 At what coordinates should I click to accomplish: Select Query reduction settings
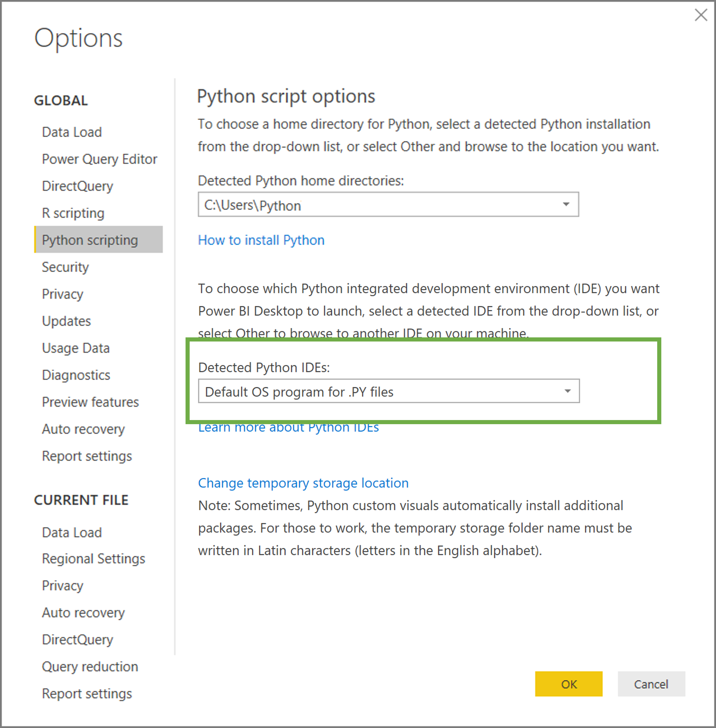tap(90, 667)
